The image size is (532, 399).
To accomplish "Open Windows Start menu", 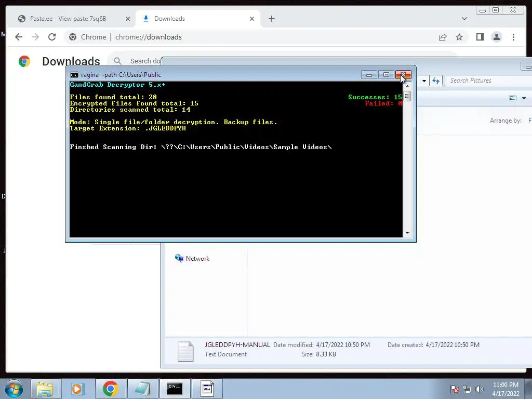I will [x=14, y=389].
